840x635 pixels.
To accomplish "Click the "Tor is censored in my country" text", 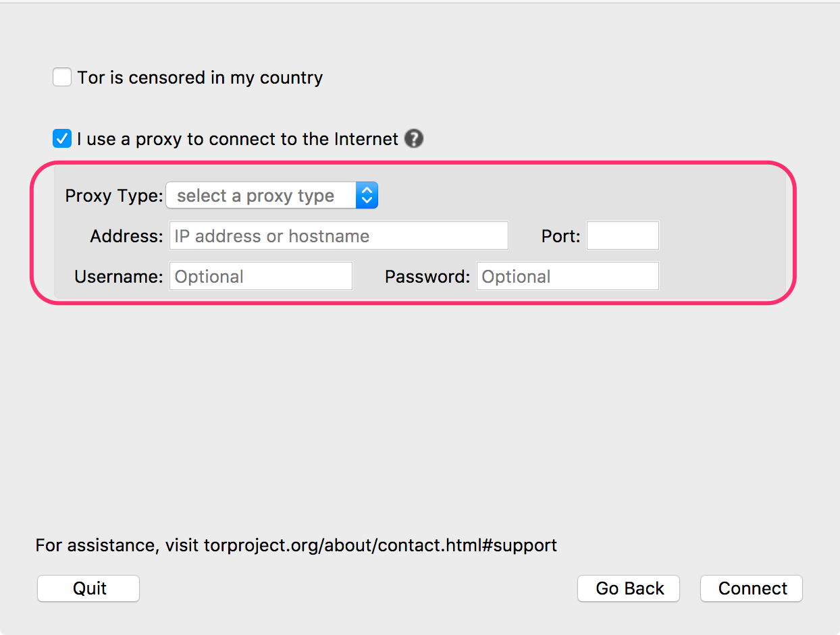I will 200,78.
